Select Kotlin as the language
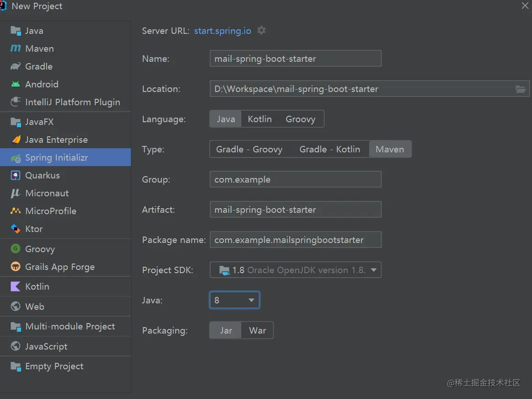This screenshot has width=532, height=399. click(x=260, y=119)
